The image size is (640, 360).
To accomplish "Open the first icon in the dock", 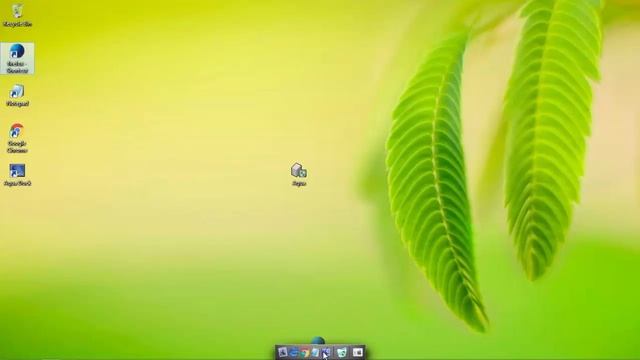I will [283, 352].
